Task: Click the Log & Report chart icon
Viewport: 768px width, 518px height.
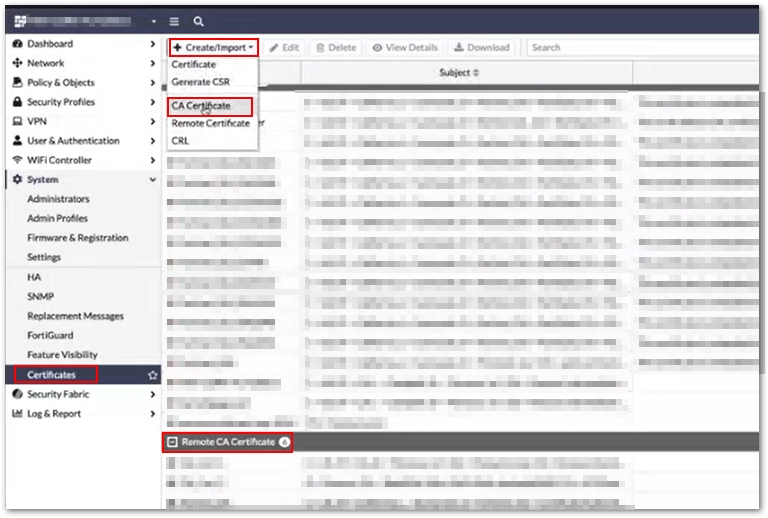Action: (18, 414)
